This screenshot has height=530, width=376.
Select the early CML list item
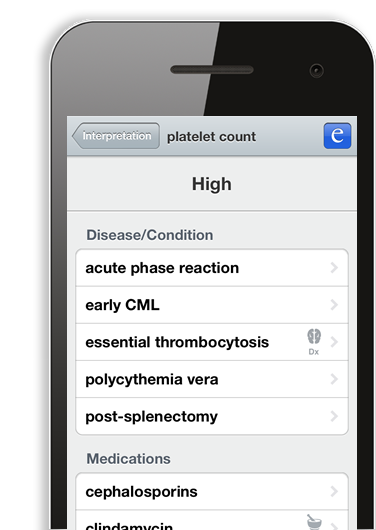[x=212, y=305]
